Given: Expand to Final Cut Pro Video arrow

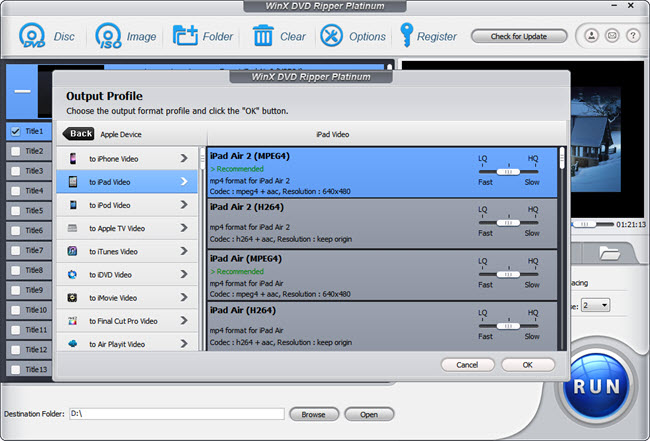Looking at the screenshot, I should [x=184, y=321].
